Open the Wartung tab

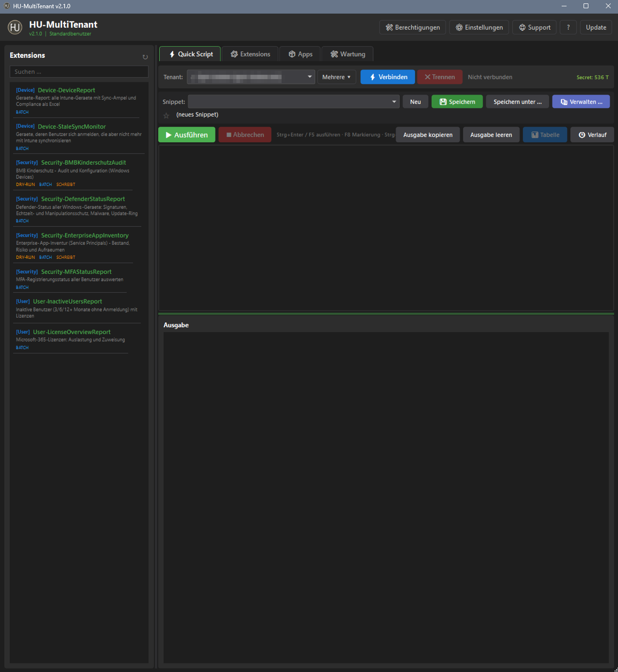click(348, 54)
